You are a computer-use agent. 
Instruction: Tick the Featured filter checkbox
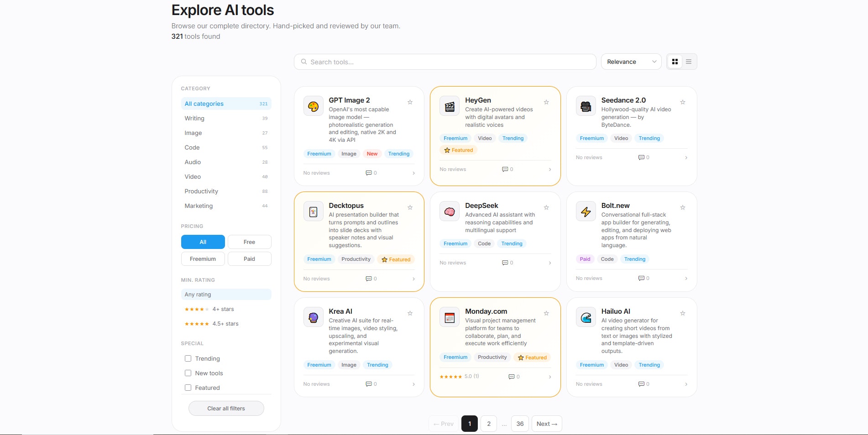(188, 388)
